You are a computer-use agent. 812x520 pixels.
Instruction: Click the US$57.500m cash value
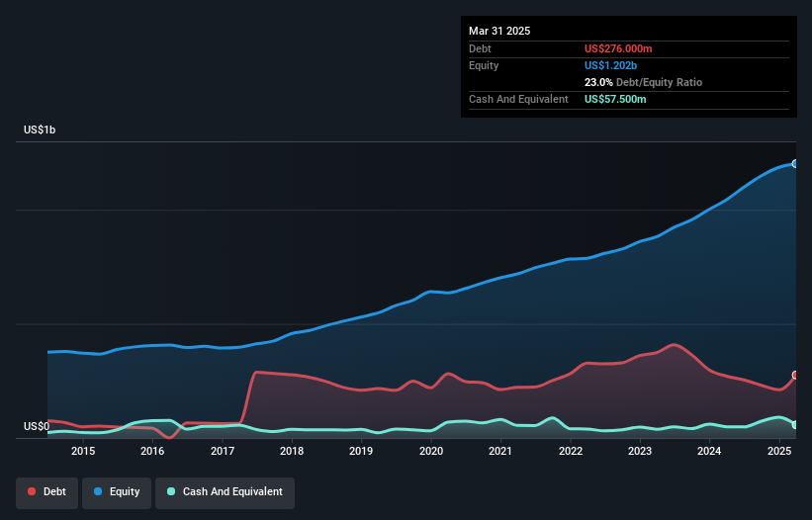(x=615, y=99)
